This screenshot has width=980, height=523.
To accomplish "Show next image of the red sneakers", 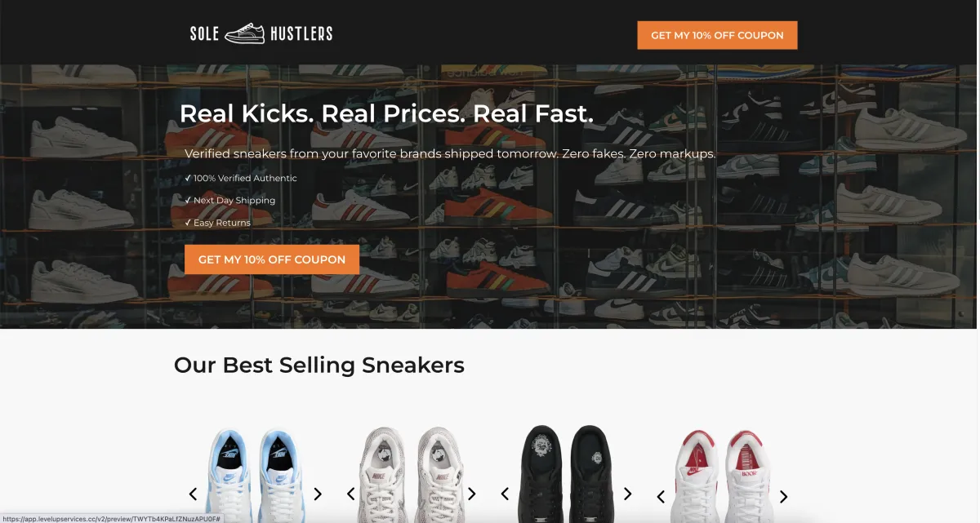I will tap(783, 496).
